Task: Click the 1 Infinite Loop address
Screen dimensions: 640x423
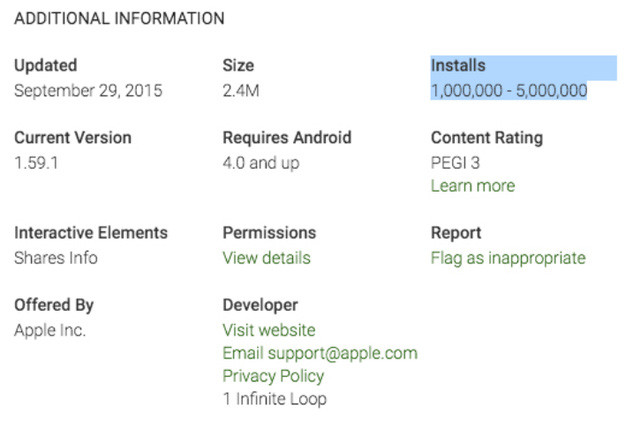Action: point(274,399)
